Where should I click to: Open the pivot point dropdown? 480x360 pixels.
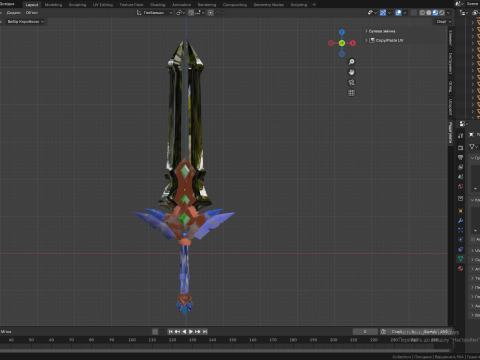(181, 13)
